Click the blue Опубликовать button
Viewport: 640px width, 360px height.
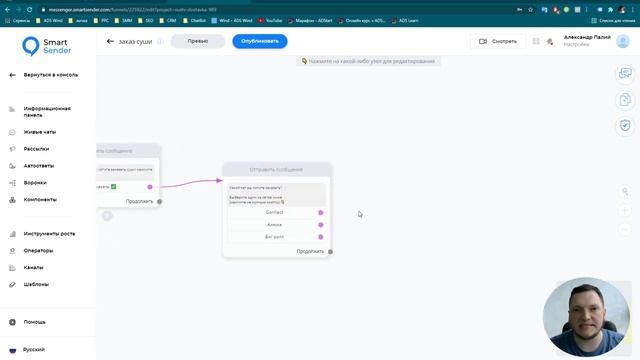pos(260,41)
